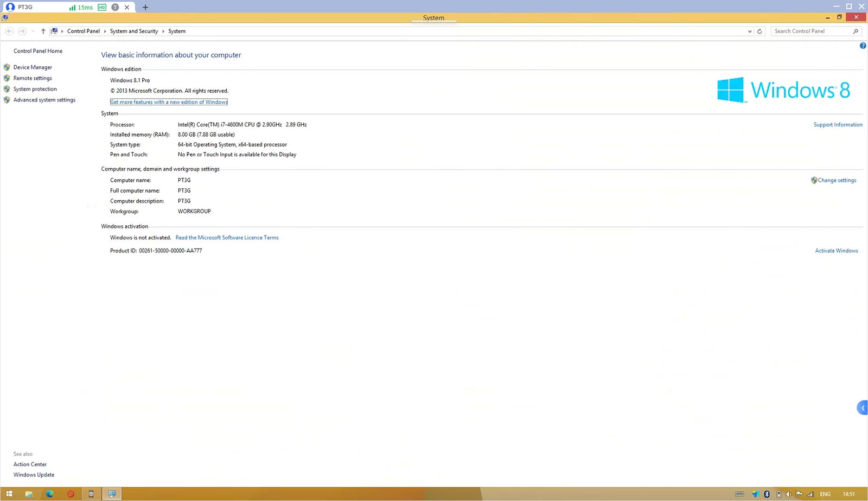868x501 pixels.
Task: Select the System and Security breadcrumb
Action: pos(134,31)
